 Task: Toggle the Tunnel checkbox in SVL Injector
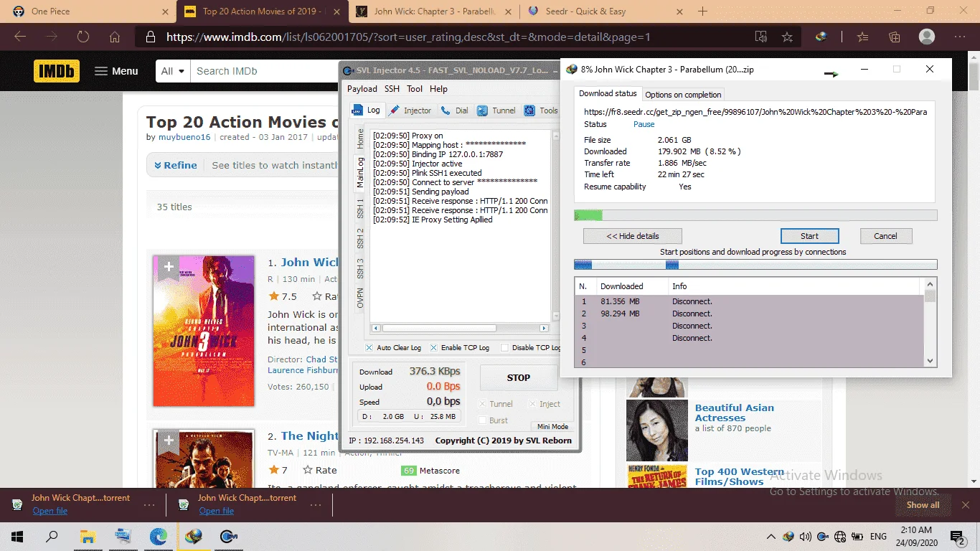point(483,404)
